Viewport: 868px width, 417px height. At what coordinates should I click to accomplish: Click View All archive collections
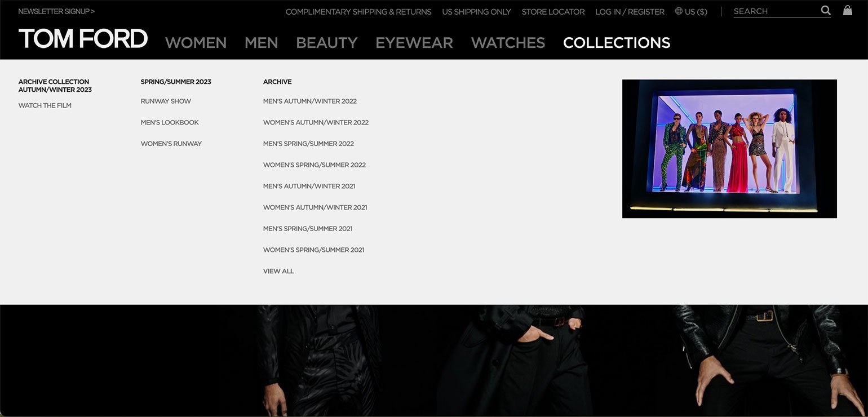pos(278,271)
